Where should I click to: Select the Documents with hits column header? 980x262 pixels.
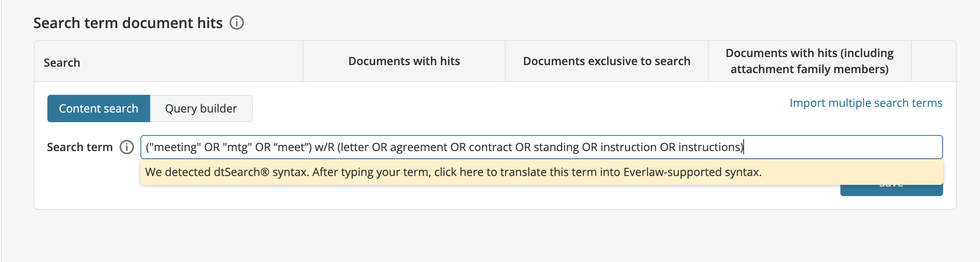[x=404, y=61]
